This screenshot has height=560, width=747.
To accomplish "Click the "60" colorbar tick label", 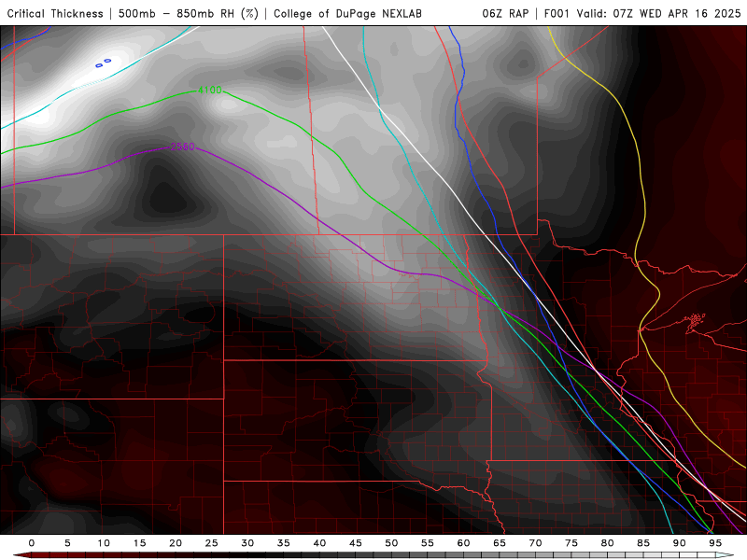I will [x=463, y=543].
